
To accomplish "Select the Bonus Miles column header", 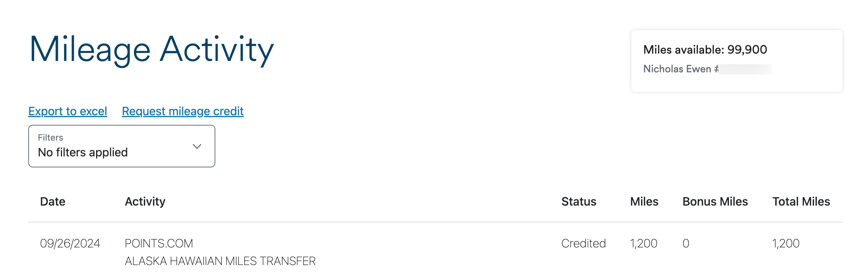I will (x=715, y=202).
